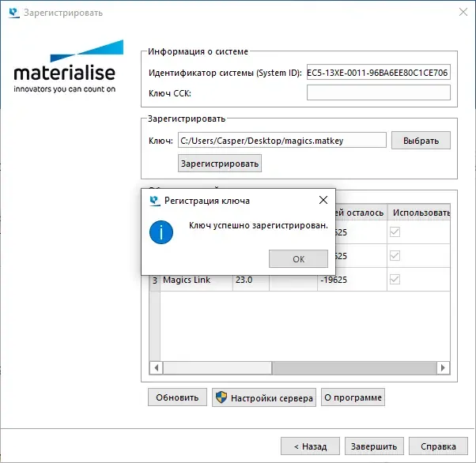Click the right arrow of the horizontal scrollbar
The width and height of the screenshot is (476, 463).
[x=444, y=367]
